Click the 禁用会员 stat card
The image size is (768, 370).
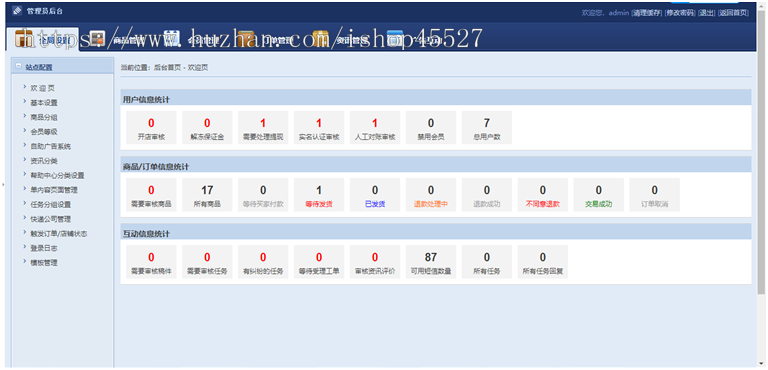click(431, 127)
